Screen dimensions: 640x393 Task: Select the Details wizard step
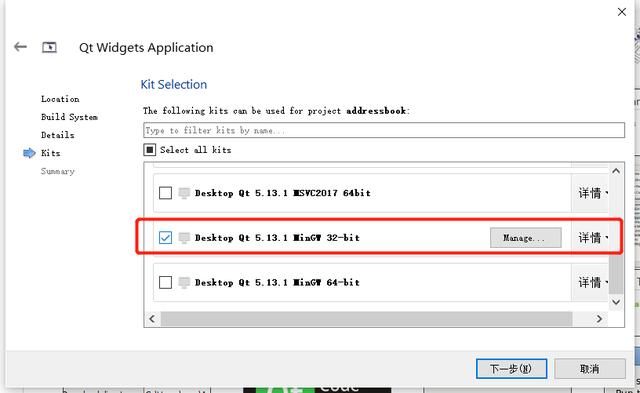(58, 135)
